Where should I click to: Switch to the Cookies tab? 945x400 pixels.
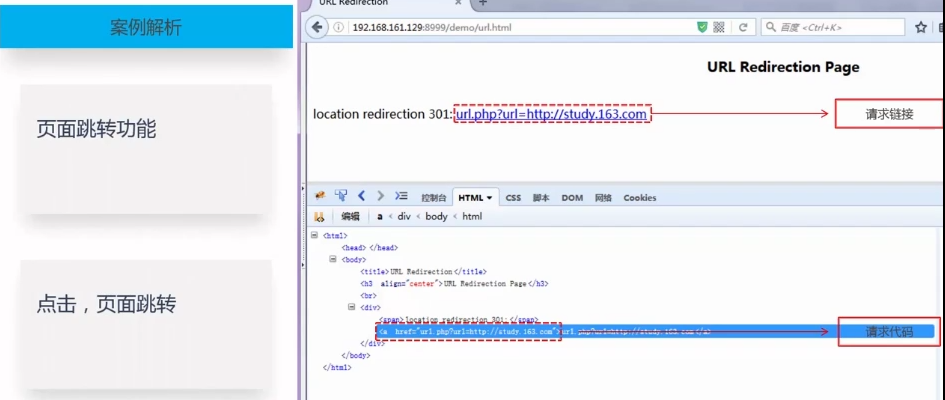pyautogui.click(x=639, y=198)
